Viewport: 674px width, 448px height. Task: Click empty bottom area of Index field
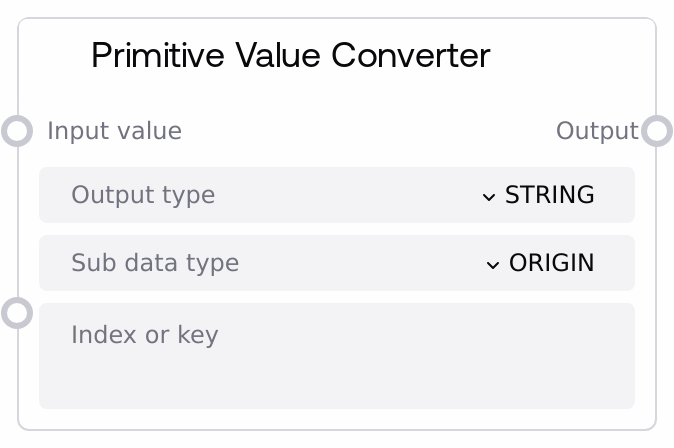336,385
